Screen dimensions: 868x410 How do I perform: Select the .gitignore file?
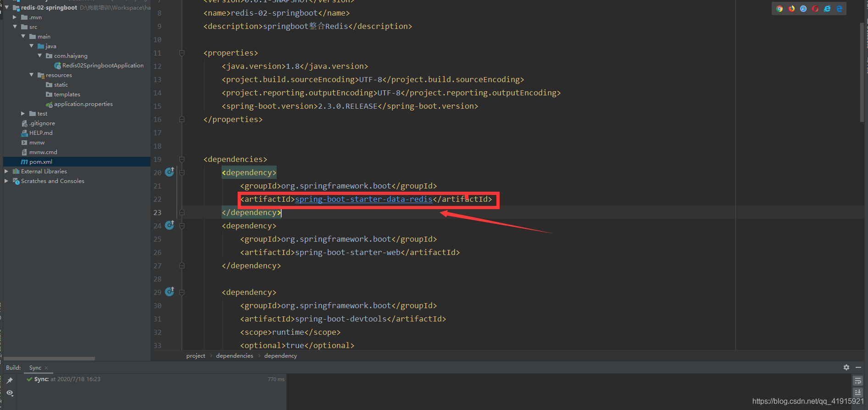pos(38,123)
